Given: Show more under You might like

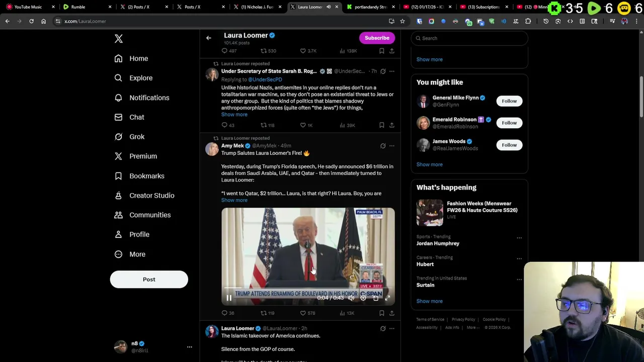Looking at the screenshot, I should [x=429, y=164].
